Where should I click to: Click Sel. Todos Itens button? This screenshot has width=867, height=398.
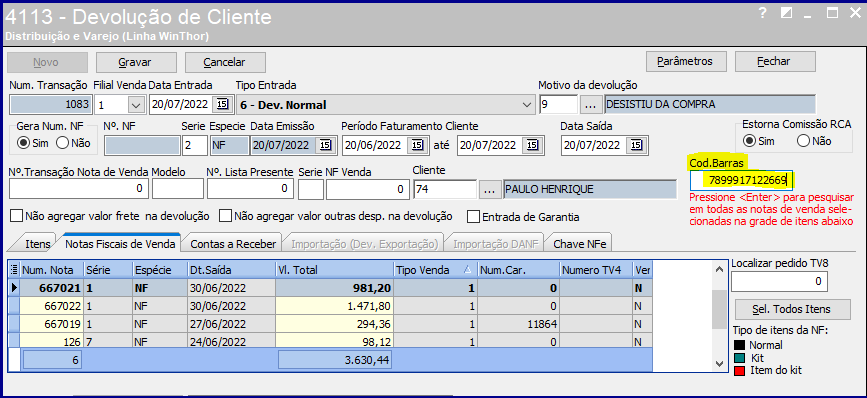(x=793, y=309)
